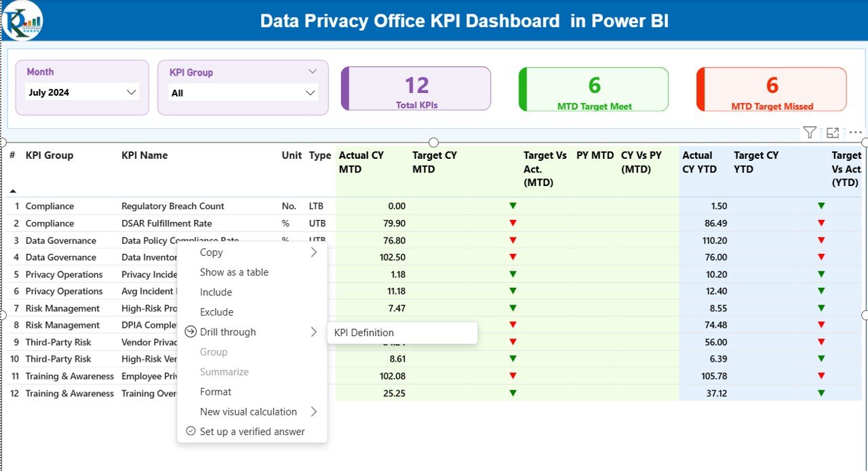The width and height of the screenshot is (868, 471).
Task: Select 'Exclude' from the context menu
Action: [x=216, y=312]
